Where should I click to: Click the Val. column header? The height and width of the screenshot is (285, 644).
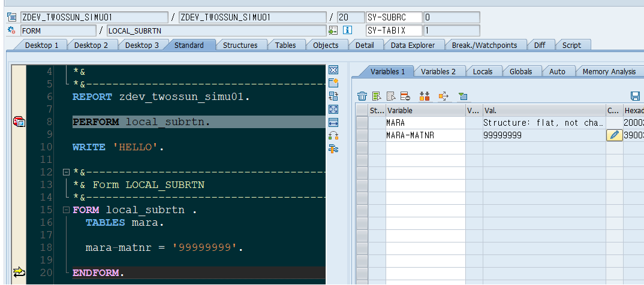(544, 110)
